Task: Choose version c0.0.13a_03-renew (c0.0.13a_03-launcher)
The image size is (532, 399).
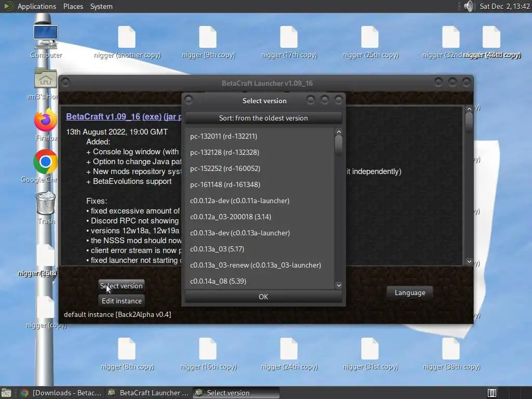Action: point(260,265)
